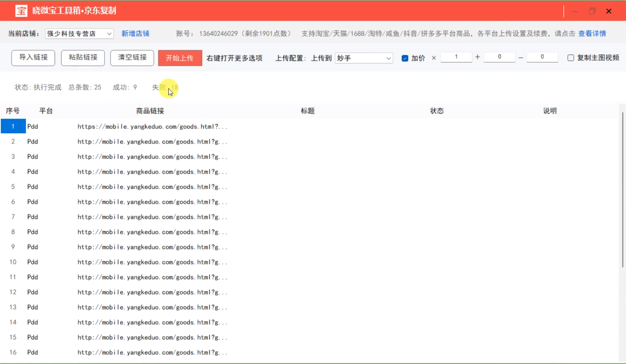Click 清空链接 button

point(132,58)
